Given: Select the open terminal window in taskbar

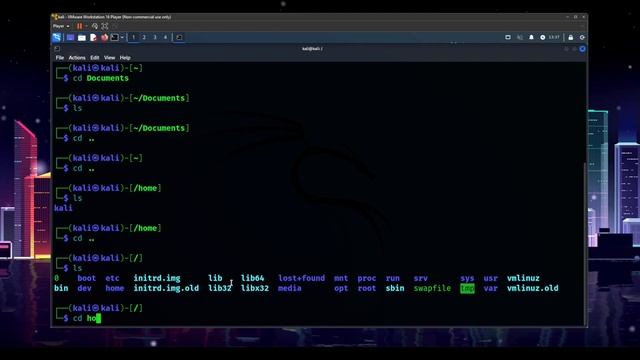Looking at the screenshot, I should point(179,37).
